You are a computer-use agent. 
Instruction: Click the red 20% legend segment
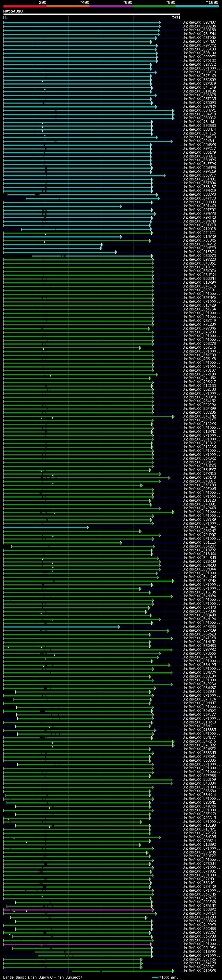tap(25, 6)
